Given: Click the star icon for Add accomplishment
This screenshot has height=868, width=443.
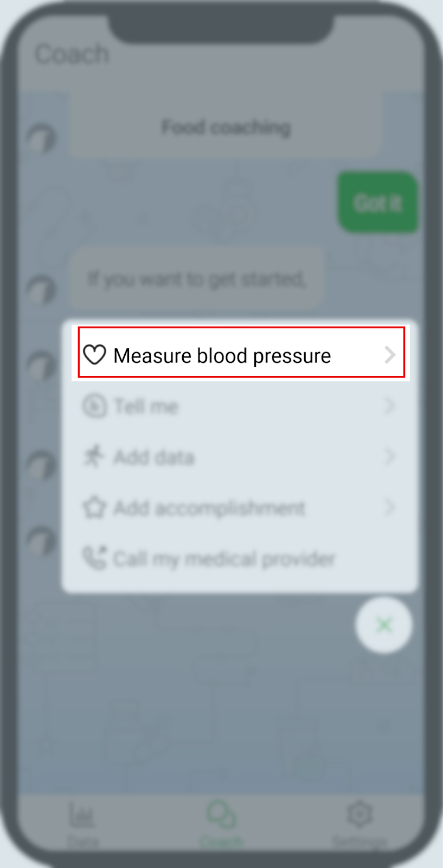Looking at the screenshot, I should pos(94,508).
